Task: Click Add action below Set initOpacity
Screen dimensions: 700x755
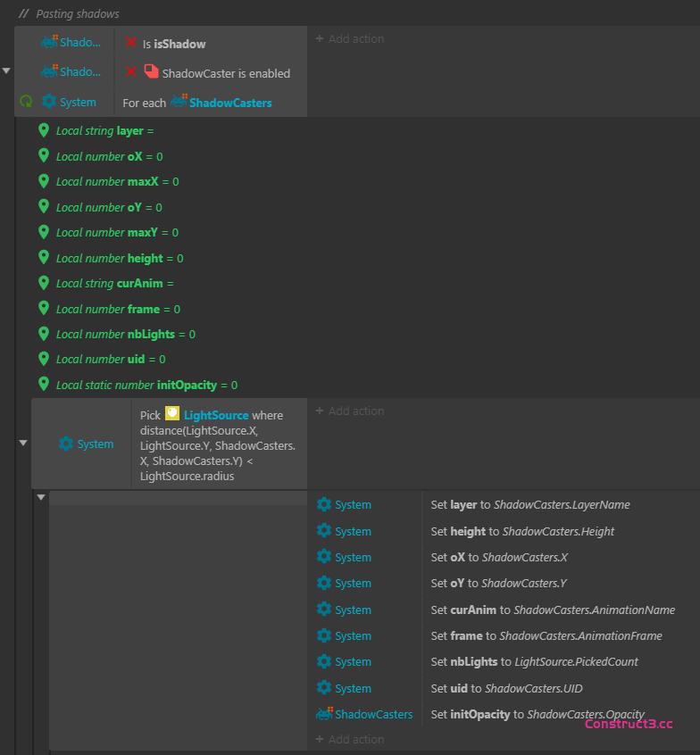Action: (x=349, y=739)
